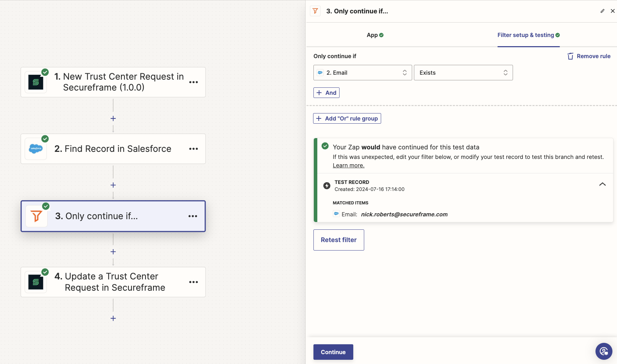Open the three-dot menu for Update Trust Center step

click(194, 282)
